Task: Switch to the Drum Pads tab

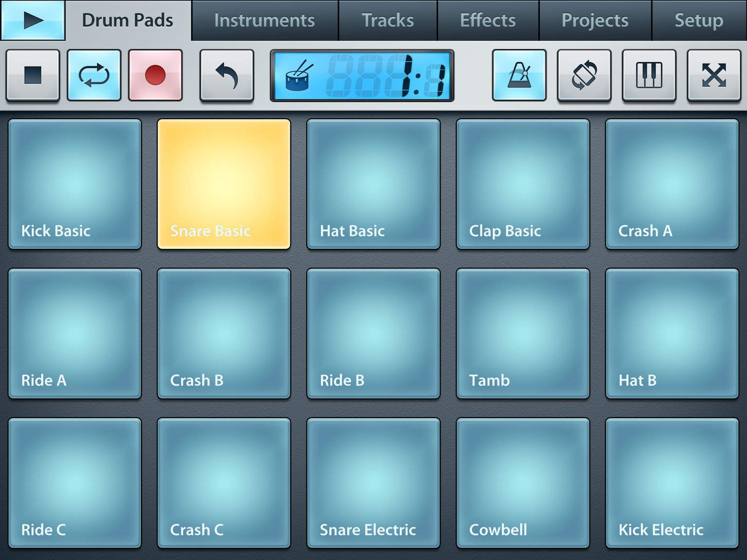Action: pyautogui.click(x=128, y=20)
